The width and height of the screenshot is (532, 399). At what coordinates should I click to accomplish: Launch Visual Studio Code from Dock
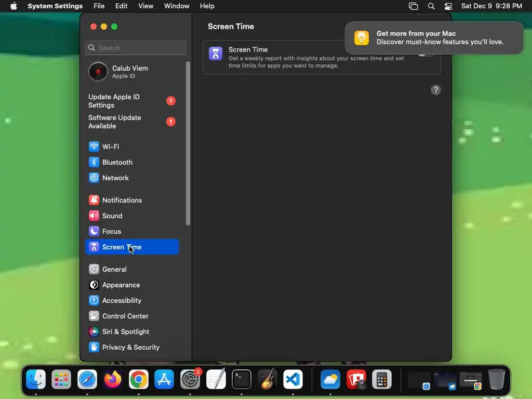point(293,379)
